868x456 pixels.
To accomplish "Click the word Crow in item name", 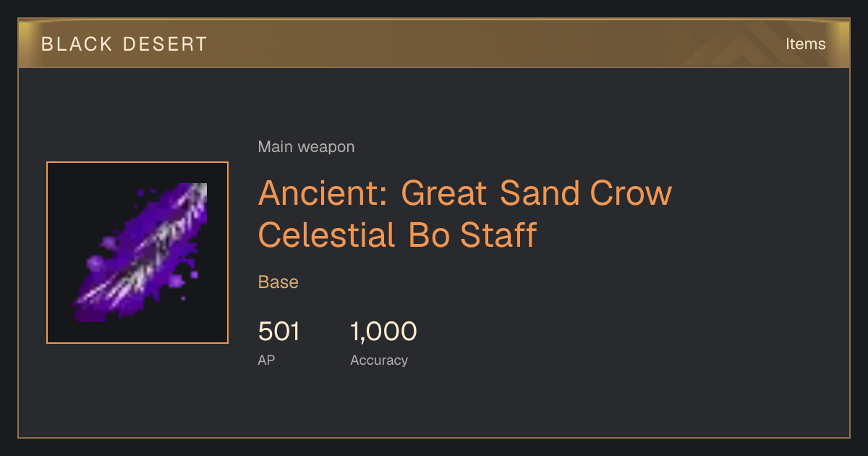I will click(x=631, y=193).
